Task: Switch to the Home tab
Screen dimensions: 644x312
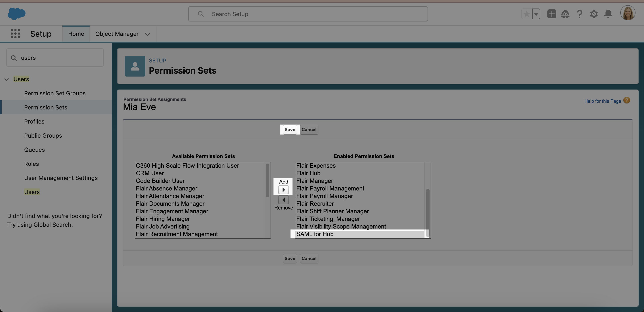Action: 76,34
